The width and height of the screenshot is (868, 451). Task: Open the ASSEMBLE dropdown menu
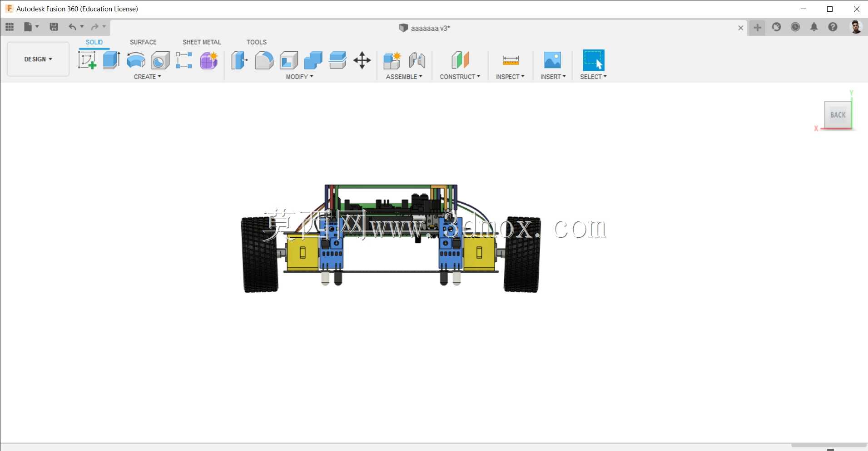[x=404, y=77]
